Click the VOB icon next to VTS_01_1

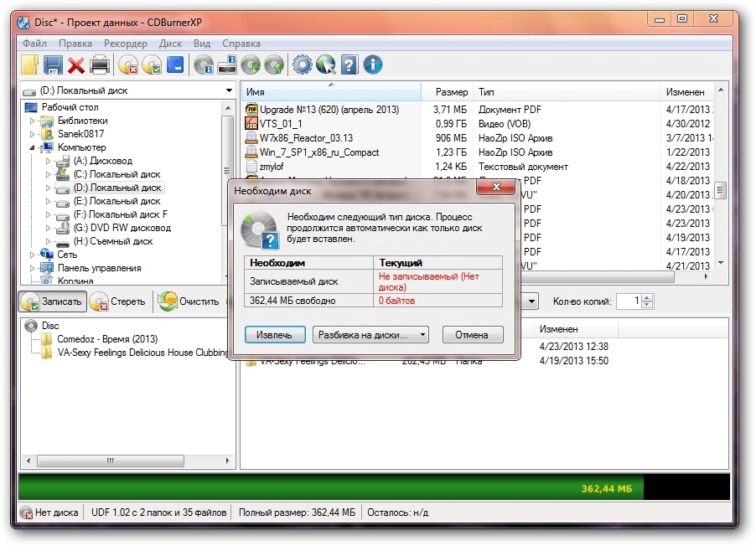(x=251, y=124)
